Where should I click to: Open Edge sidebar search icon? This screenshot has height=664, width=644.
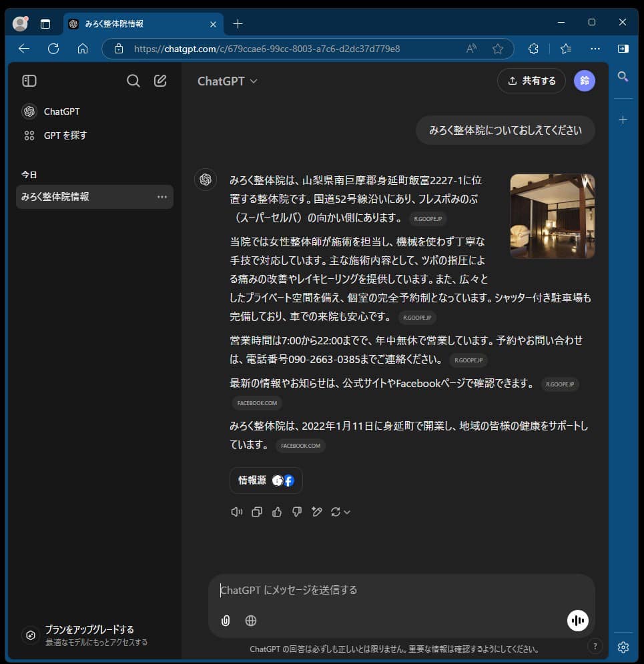click(x=623, y=77)
